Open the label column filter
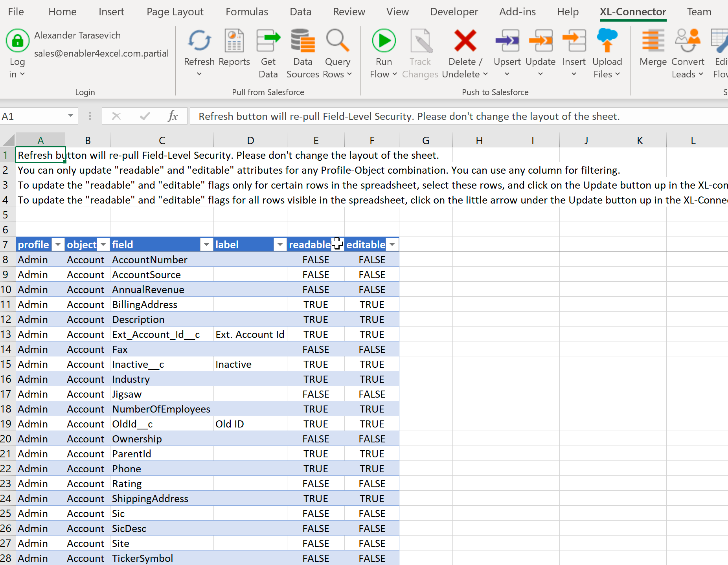 (x=280, y=245)
